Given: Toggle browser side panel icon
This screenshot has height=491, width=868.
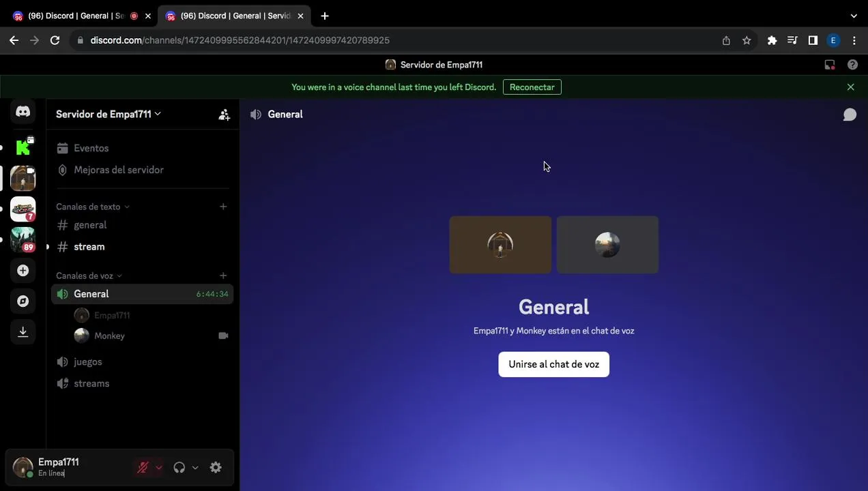Looking at the screenshot, I should coord(813,40).
